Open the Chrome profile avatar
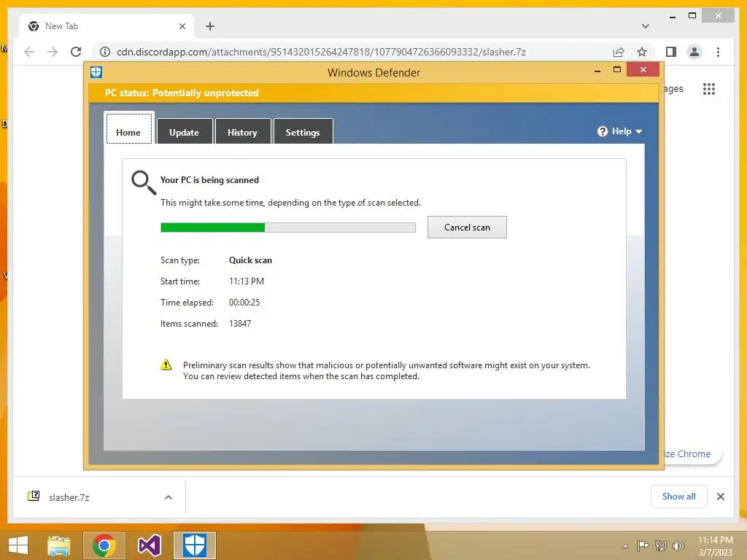Image resolution: width=747 pixels, height=560 pixels. pyautogui.click(x=694, y=52)
